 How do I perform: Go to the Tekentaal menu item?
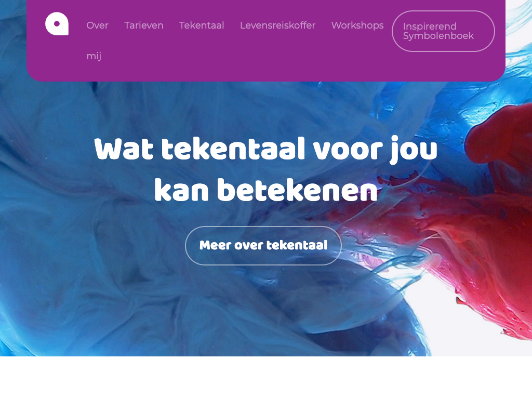point(202,25)
